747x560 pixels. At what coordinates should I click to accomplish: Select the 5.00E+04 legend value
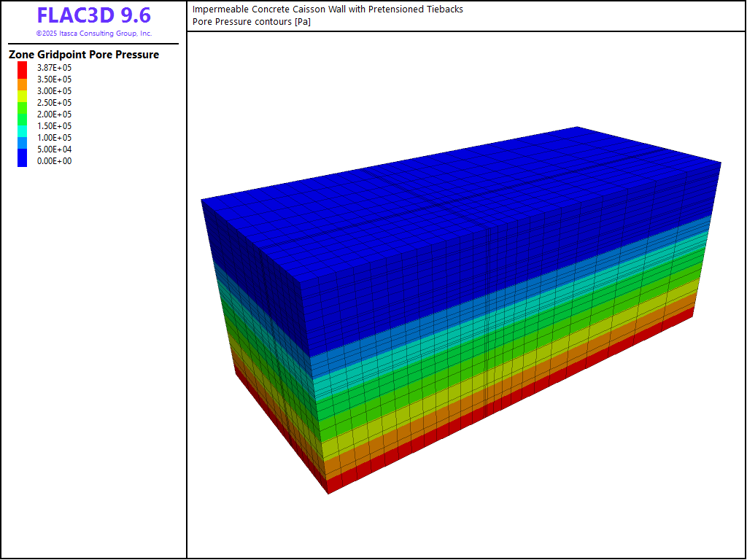coord(54,149)
